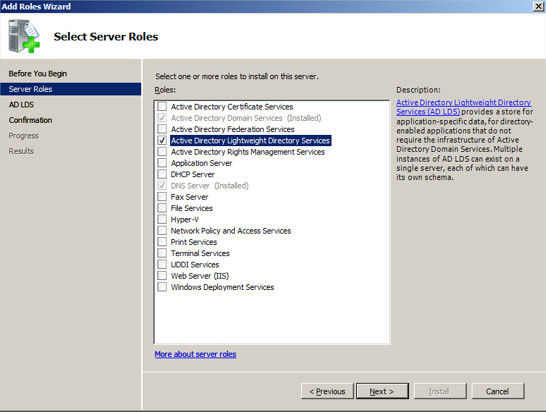The image size is (546, 412).
Task: Go to Before You Begin step
Action: (x=38, y=73)
